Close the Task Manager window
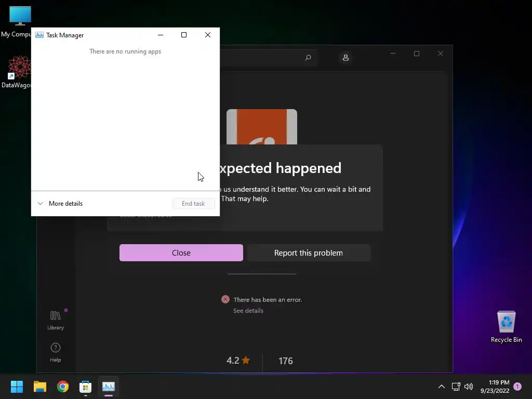The height and width of the screenshot is (399, 532). coord(208,35)
